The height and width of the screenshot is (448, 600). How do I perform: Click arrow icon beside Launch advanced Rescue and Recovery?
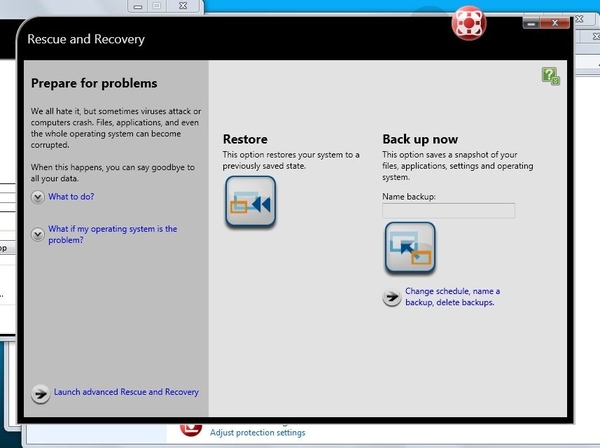click(x=40, y=393)
